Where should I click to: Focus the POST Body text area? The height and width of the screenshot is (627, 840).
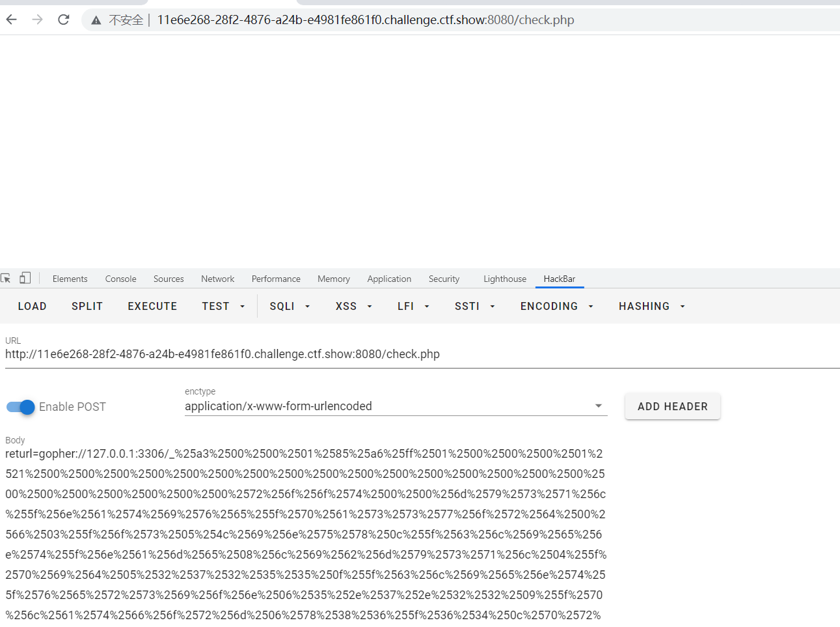point(306,534)
